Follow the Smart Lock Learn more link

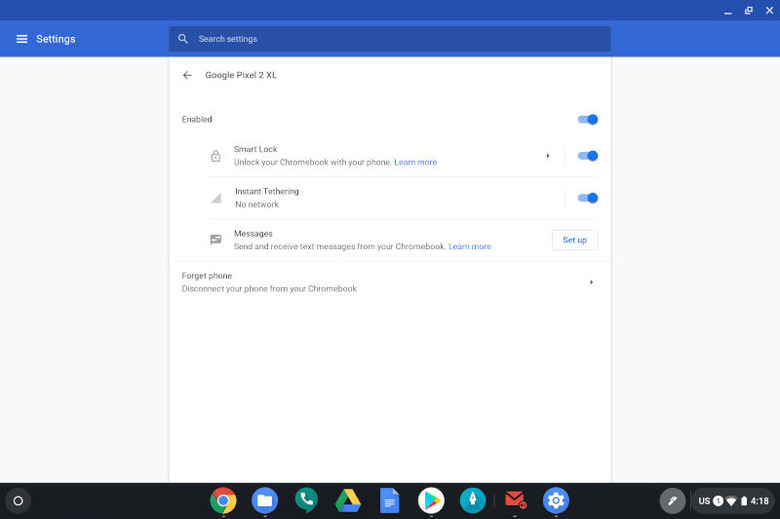click(415, 162)
